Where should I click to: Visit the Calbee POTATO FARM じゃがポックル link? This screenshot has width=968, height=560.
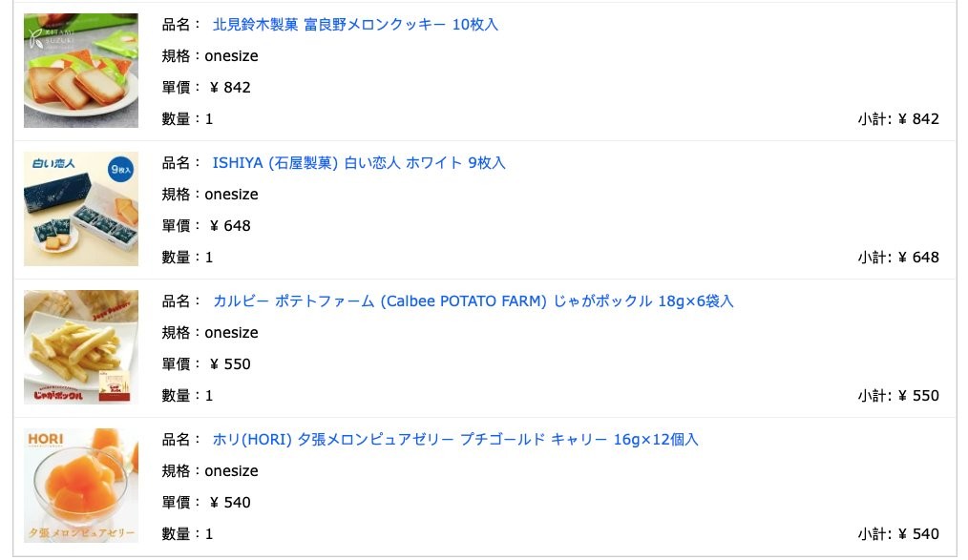click(x=473, y=301)
